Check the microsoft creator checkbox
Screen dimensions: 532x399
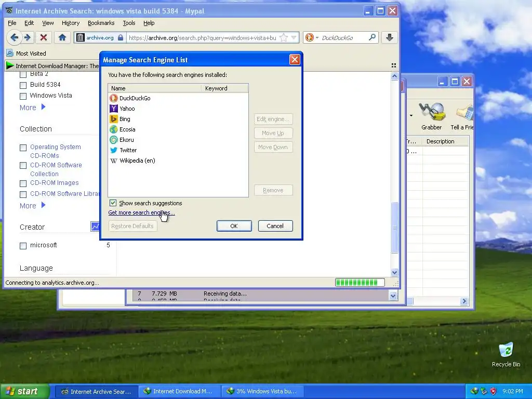pos(23,246)
